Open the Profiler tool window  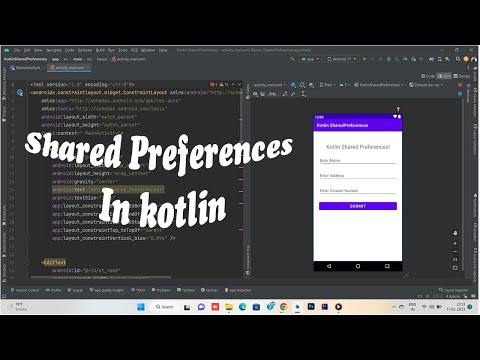pos(54,290)
